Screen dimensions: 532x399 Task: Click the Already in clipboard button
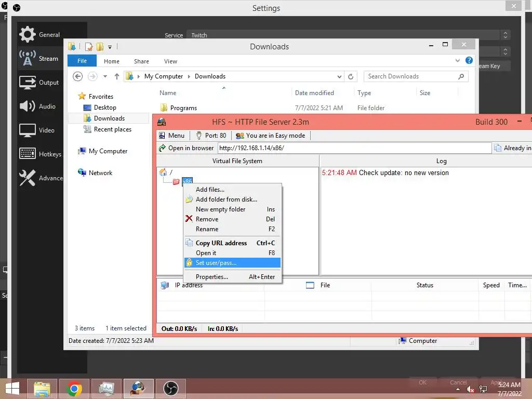tap(513, 148)
